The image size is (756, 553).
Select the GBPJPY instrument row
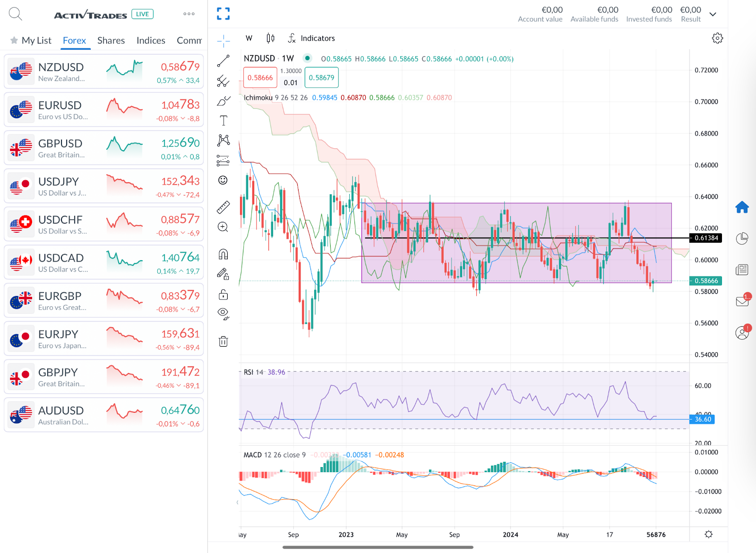[x=104, y=377]
